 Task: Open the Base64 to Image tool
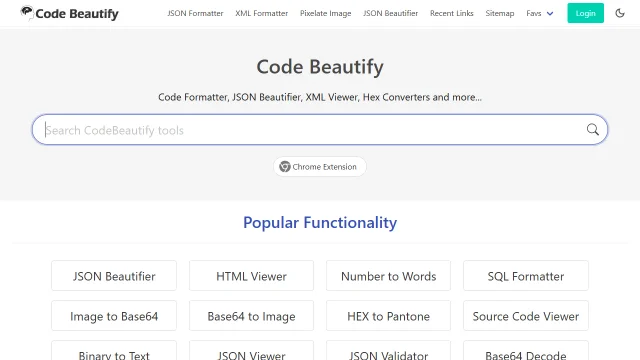251,316
